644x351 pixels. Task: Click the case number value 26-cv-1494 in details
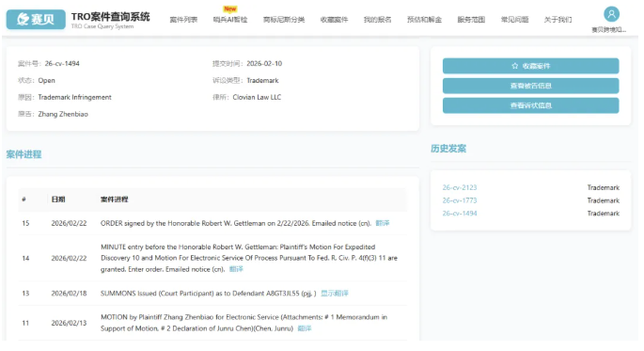tap(62, 63)
